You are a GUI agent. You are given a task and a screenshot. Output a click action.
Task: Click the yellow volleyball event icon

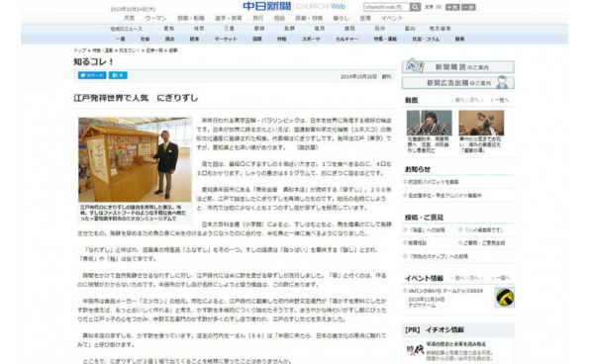505,298
